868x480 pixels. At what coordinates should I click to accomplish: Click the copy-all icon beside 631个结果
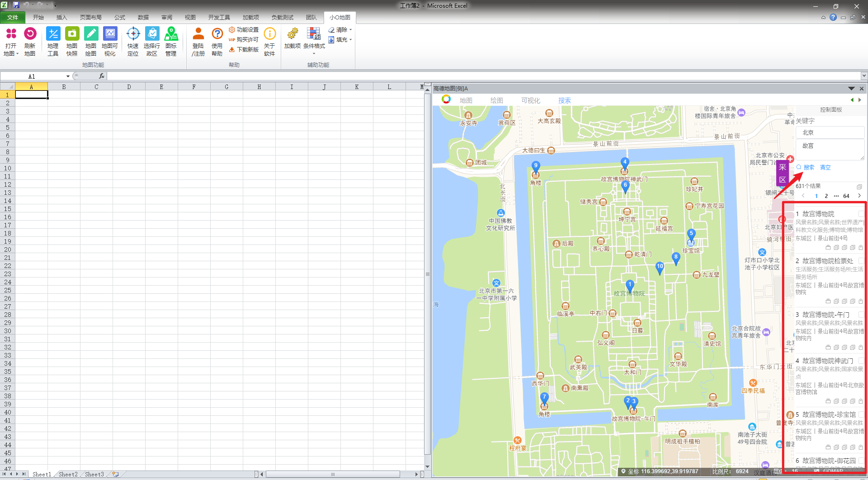coord(859,186)
